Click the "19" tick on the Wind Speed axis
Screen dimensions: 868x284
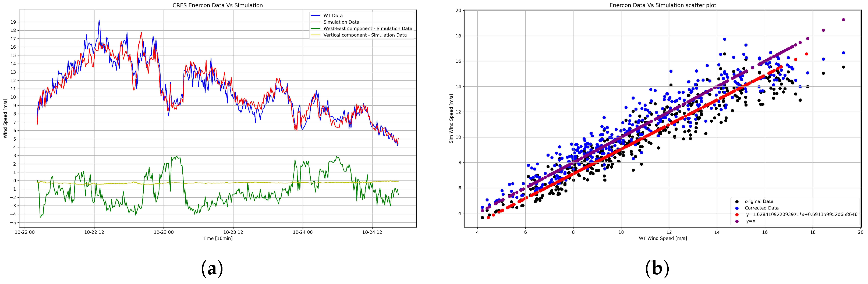14,22
